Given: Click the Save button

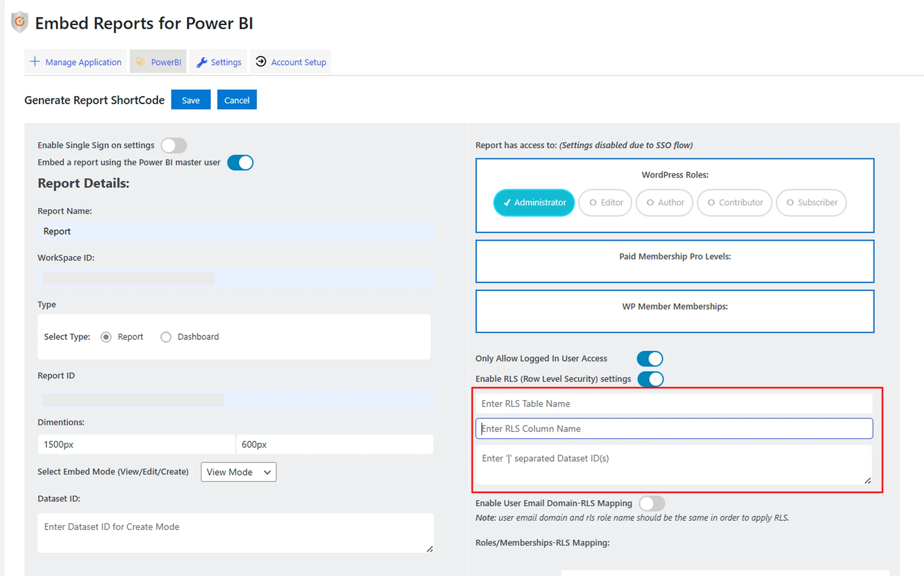Looking at the screenshot, I should pyautogui.click(x=191, y=100).
